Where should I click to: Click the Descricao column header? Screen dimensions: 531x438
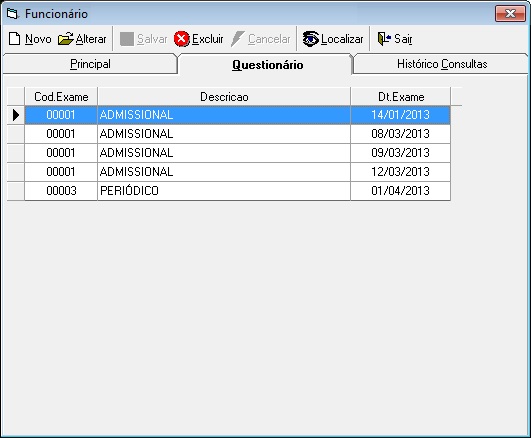(x=224, y=97)
